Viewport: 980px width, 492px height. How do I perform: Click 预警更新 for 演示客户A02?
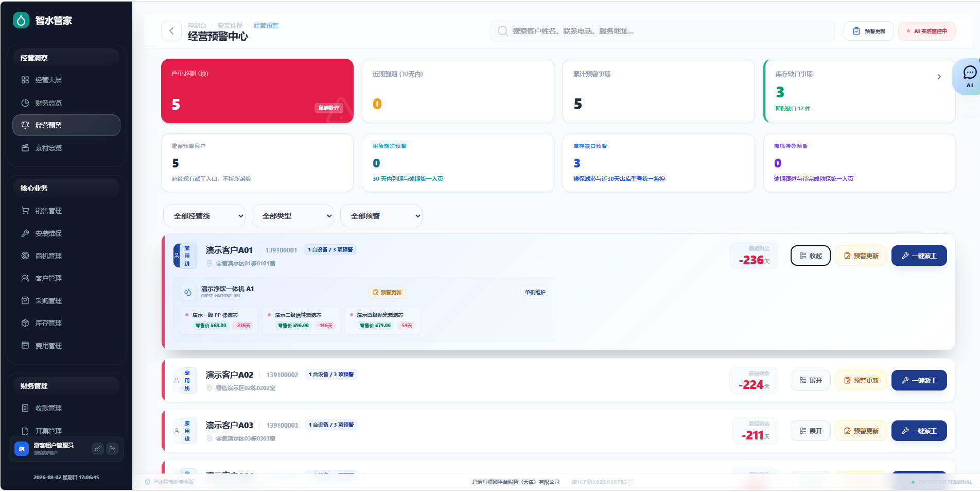tap(861, 380)
